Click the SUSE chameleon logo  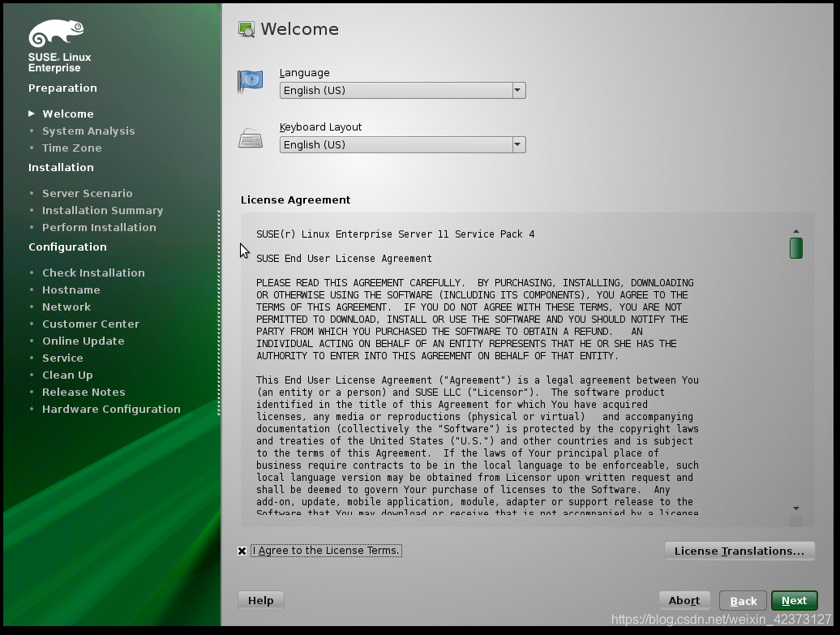click(56, 33)
